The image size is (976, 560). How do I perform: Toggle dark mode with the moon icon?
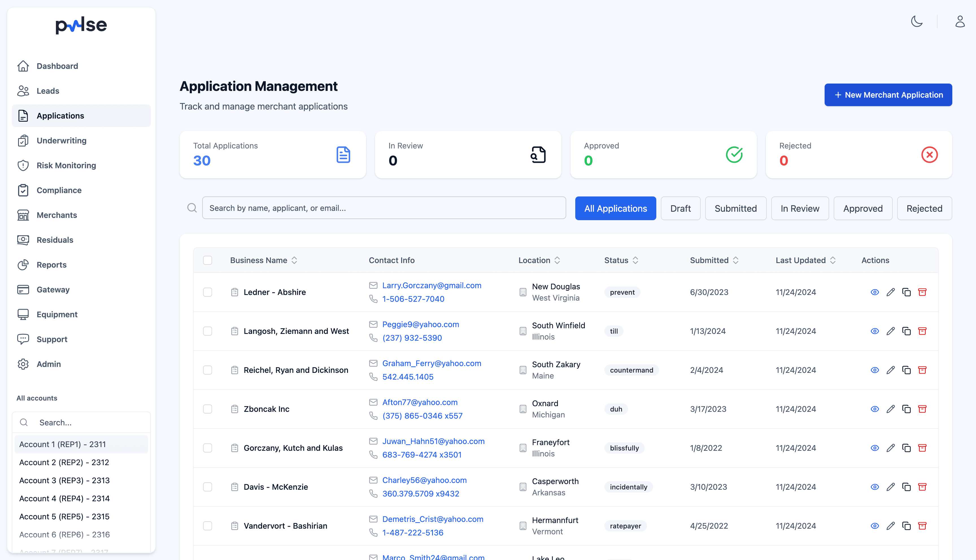(x=917, y=22)
